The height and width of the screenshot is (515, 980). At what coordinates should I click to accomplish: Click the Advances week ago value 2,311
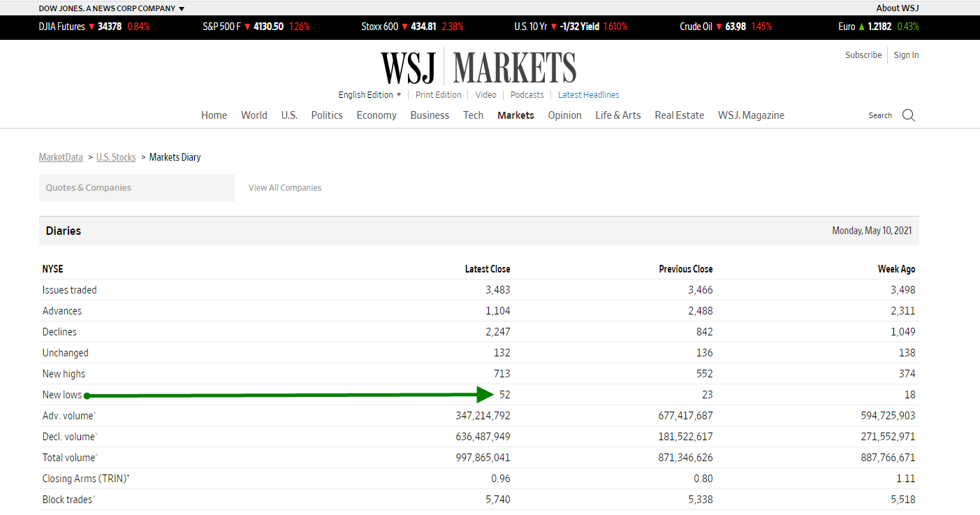[903, 311]
